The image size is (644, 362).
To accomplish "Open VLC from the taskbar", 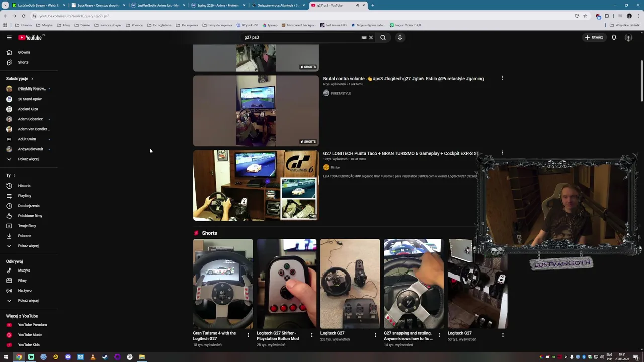I will click(93, 357).
